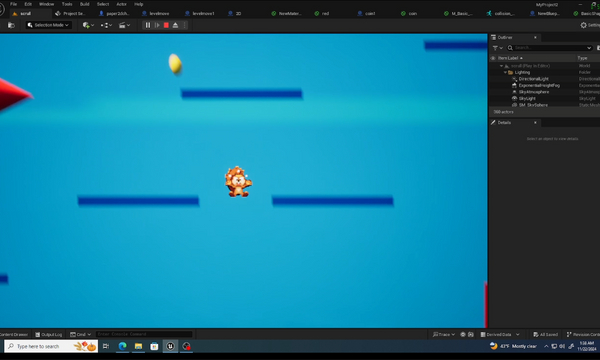Switch to the coin material tab
Image resolution: width=600 pixels, height=360 pixels.
[409, 13]
